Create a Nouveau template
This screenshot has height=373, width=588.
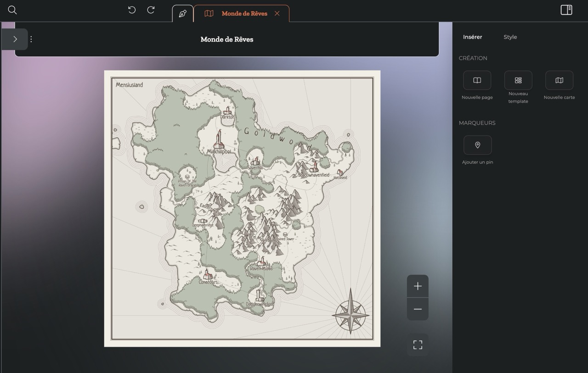tap(518, 81)
